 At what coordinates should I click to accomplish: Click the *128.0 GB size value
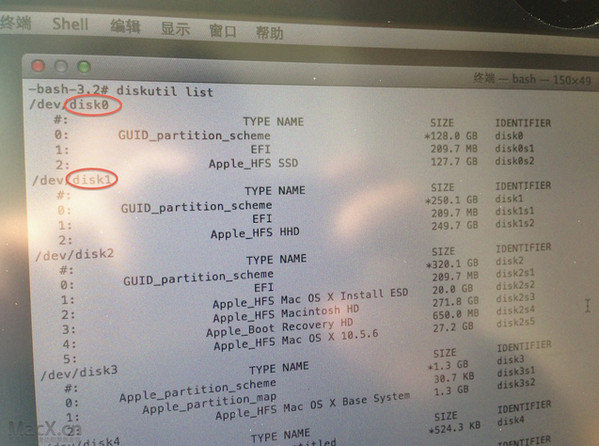point(451,136)
